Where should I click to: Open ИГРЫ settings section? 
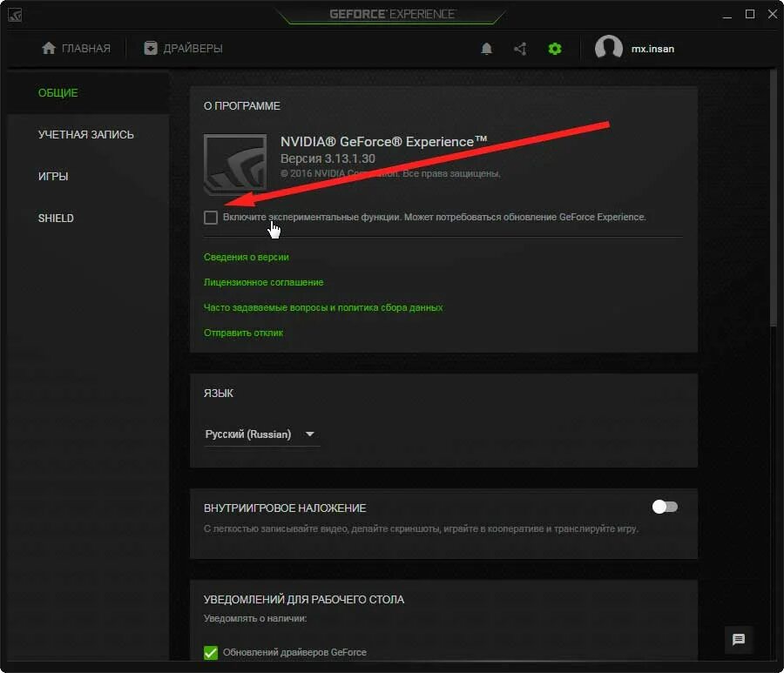[x=53, y=177]
